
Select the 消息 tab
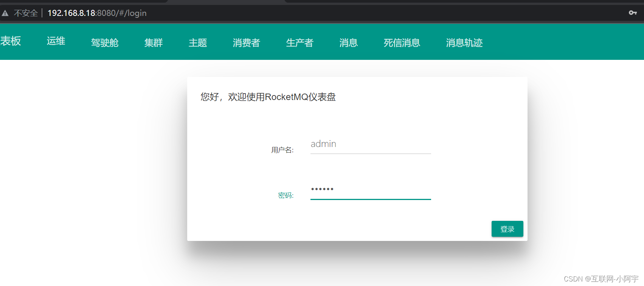pos(349,43)
